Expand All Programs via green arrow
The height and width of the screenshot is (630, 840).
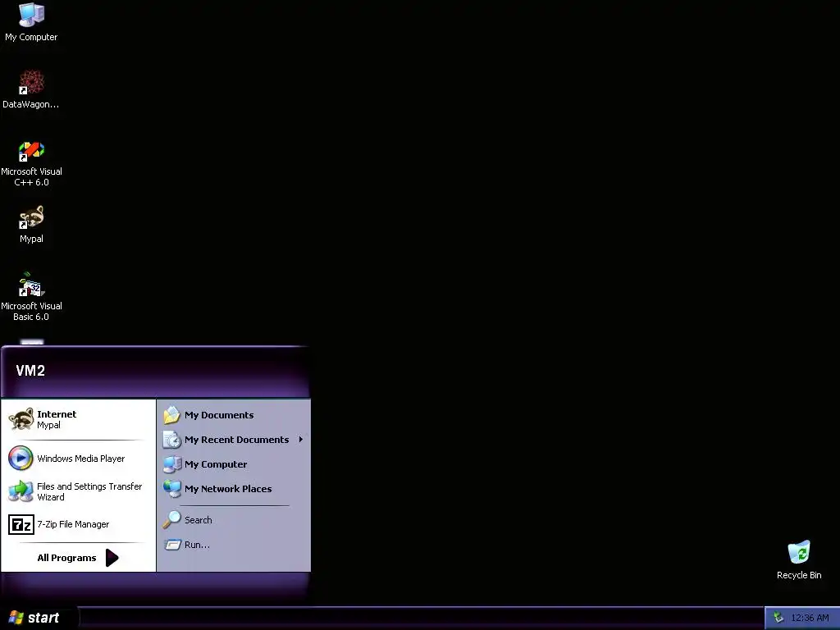tap(112, 558)
